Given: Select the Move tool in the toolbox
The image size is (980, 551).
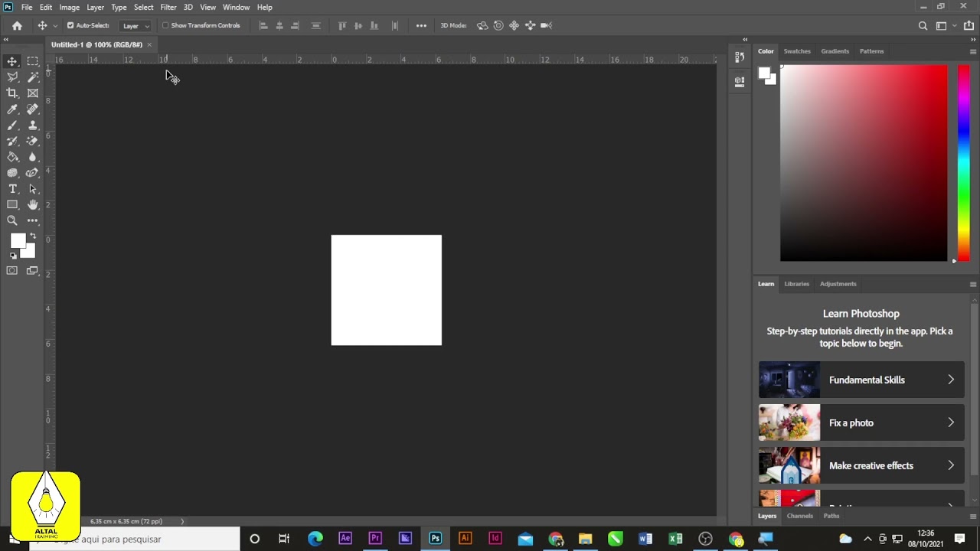Looking at the screenshot, I should click(x=12, y=61).
